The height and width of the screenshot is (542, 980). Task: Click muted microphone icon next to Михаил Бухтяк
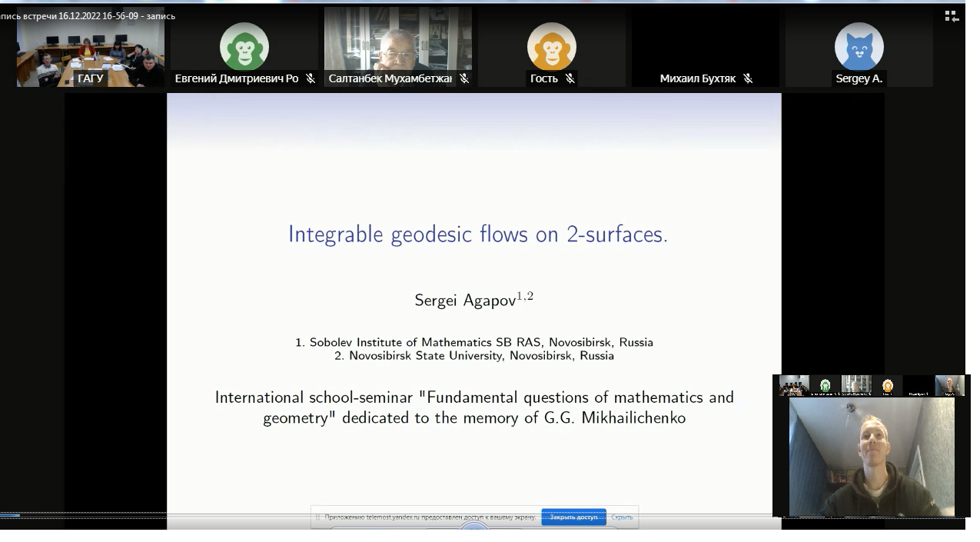click(x=747, y=78)
